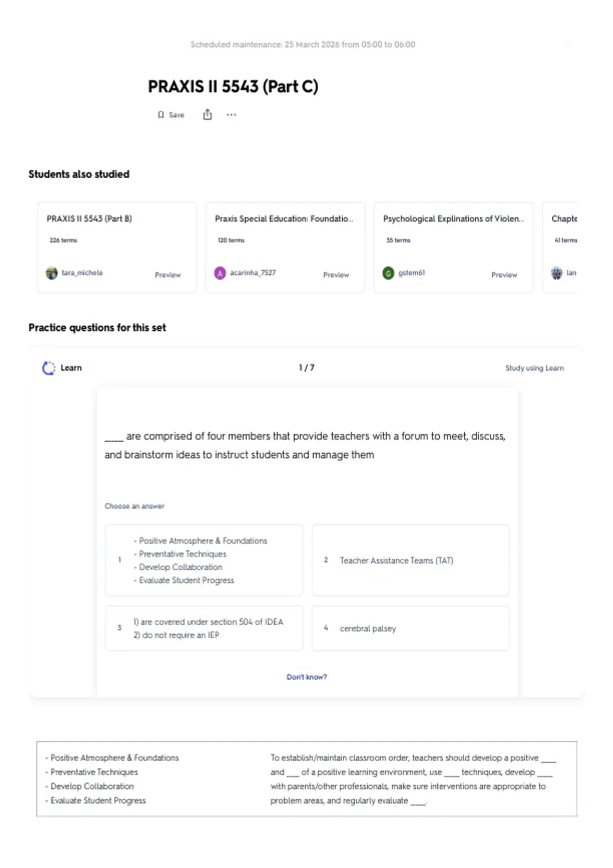The image size is (613, 868).
Task: Open the partially visible Chapter card
Action: pyautogui.click(x=560, y=247)
